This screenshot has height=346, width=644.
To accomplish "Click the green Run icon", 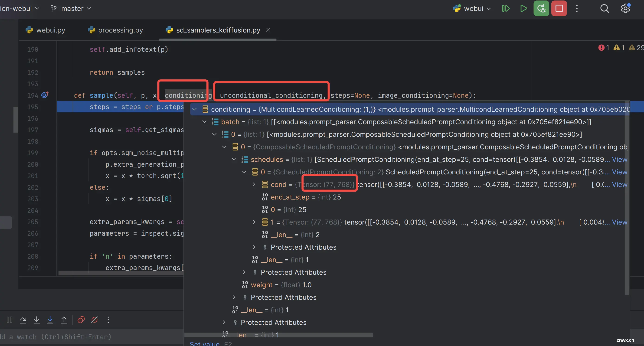I will tap(523, 9).
